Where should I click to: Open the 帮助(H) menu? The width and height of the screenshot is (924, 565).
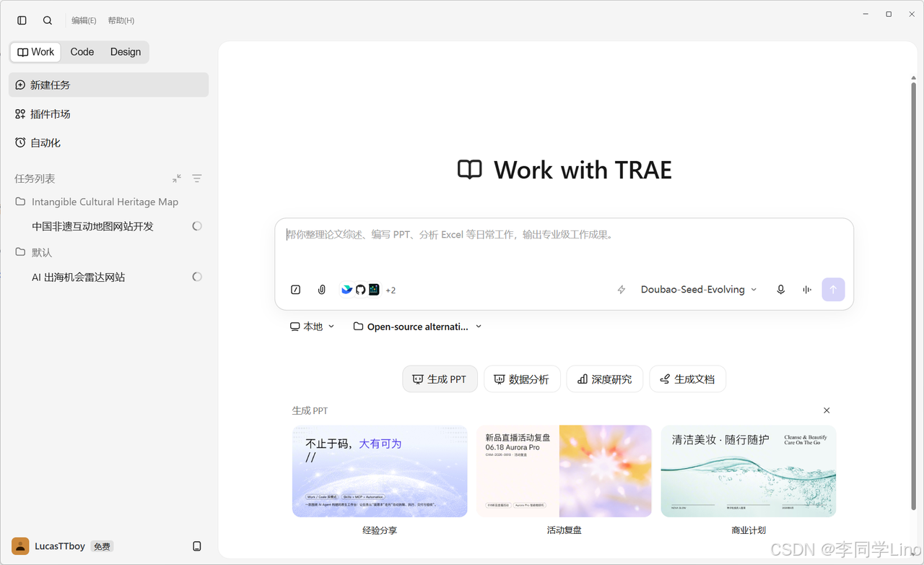[121, 20]
